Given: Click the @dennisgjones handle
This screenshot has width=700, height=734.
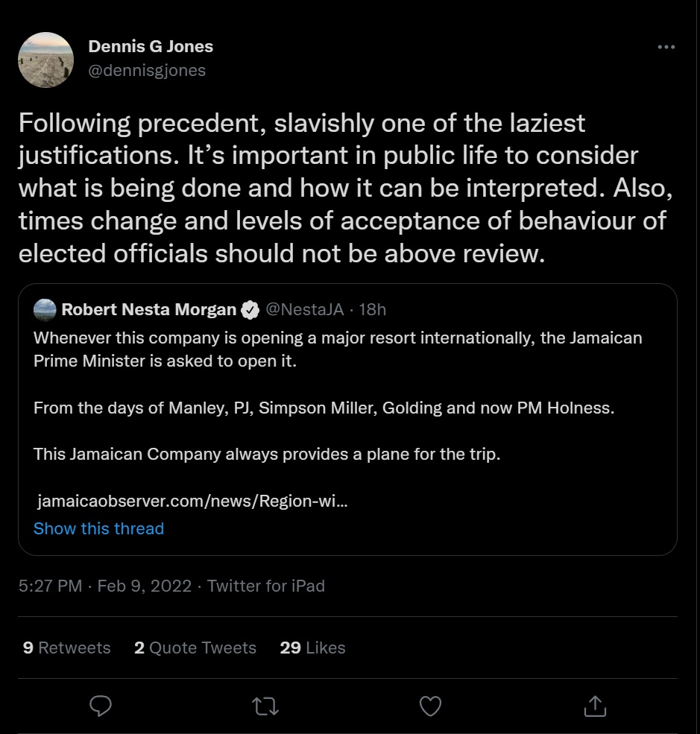Looking at the screenshot, I should click(147, 71).
